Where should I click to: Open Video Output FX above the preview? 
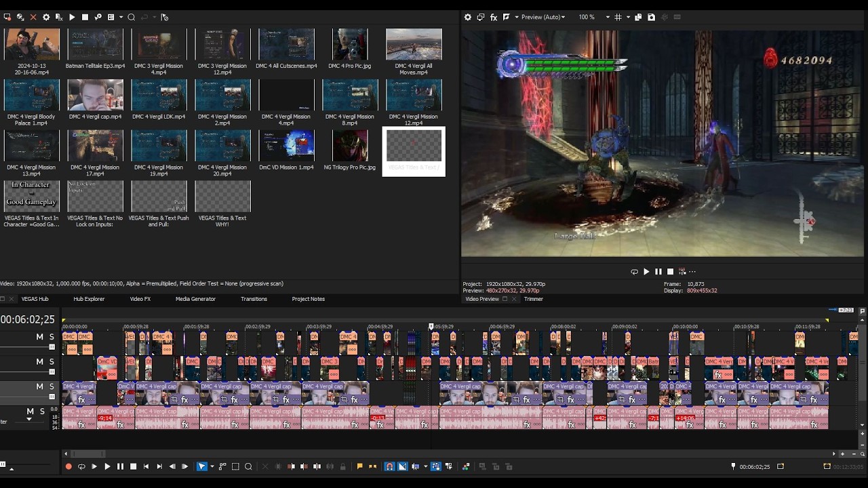[x=494, y=17]
